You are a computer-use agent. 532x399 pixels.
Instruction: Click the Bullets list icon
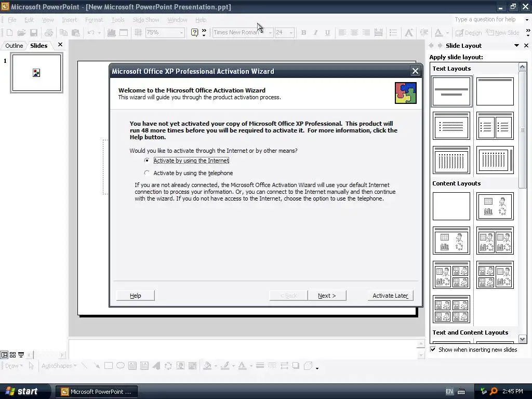point(393,33)
